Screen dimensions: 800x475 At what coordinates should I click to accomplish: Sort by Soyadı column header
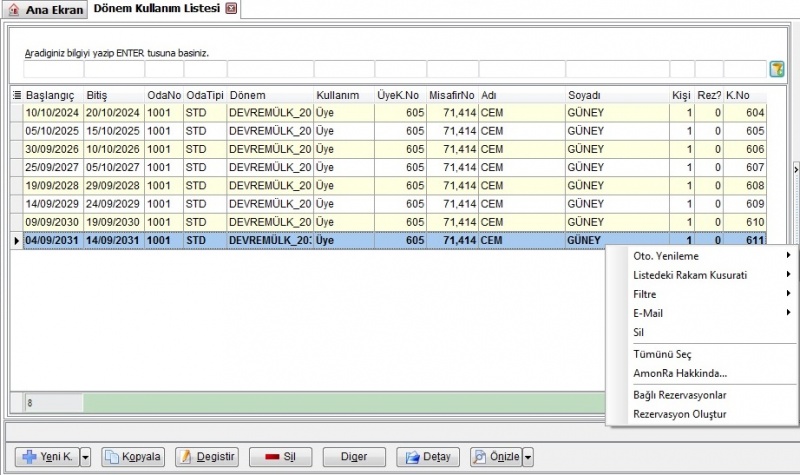[617, 95]
